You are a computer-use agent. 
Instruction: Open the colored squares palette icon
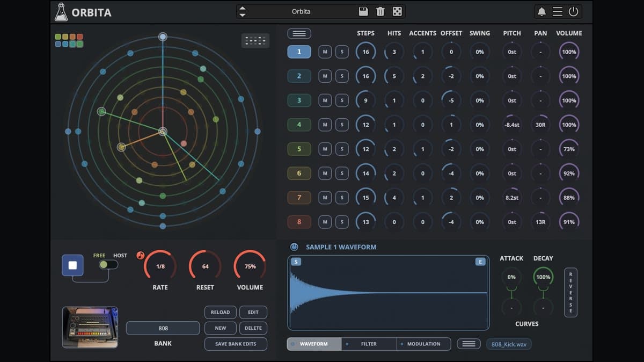coord(69,40)
